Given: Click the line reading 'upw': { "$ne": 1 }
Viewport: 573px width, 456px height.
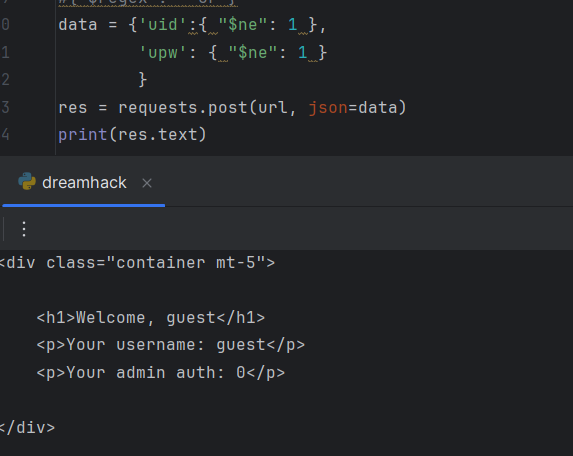Looking at the screenshot, I should pos(233,53).
